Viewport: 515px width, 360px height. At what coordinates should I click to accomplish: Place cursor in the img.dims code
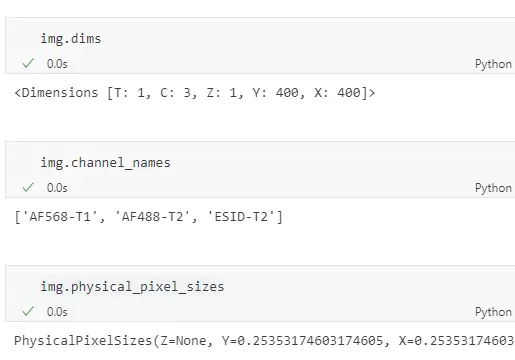(71, 39)
